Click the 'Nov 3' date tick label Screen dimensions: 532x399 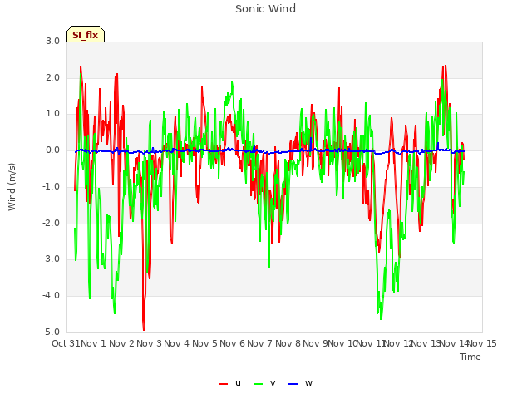pyautogui.click(x=149, y=343)
